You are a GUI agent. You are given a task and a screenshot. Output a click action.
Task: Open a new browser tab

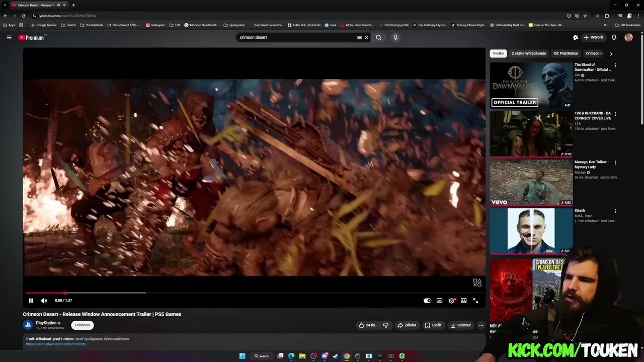73,5
